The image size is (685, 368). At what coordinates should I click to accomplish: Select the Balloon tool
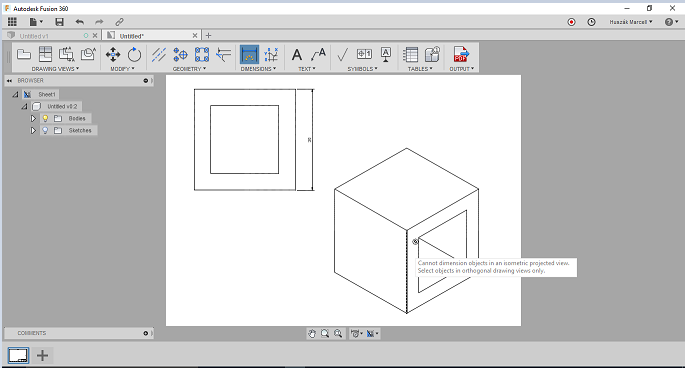(432, 55)
